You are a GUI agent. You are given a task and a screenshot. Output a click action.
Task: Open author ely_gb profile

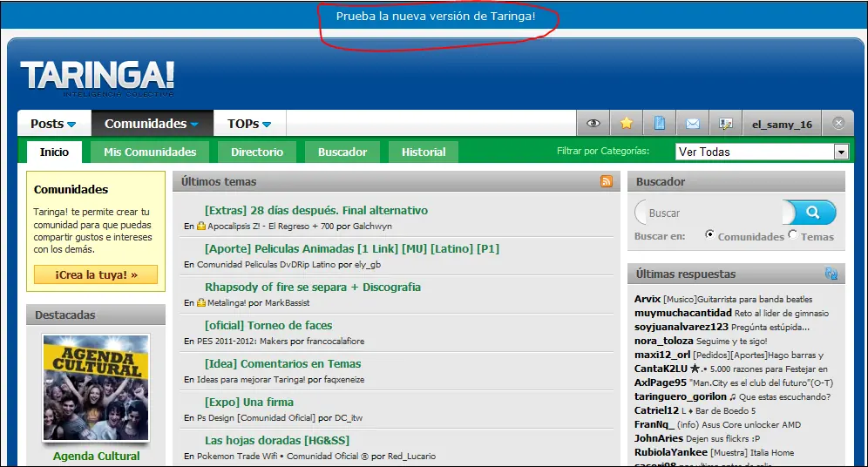click(368, 265)
